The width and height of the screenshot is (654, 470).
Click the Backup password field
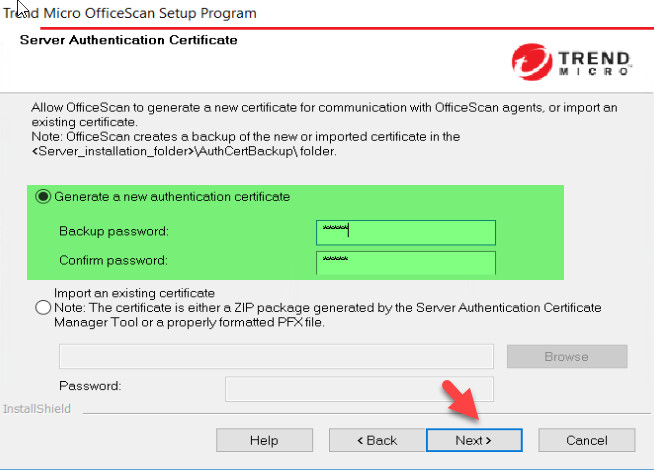(406, 233)
